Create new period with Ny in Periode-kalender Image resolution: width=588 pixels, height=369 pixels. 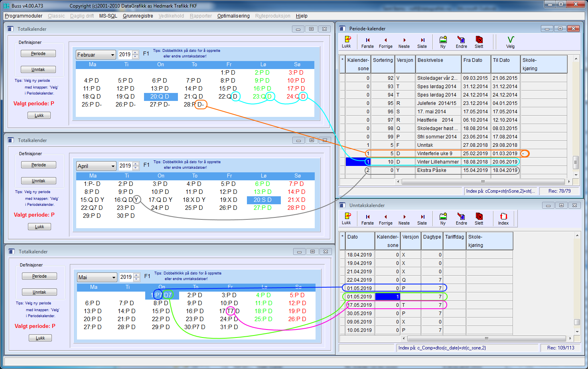(443, 42)
